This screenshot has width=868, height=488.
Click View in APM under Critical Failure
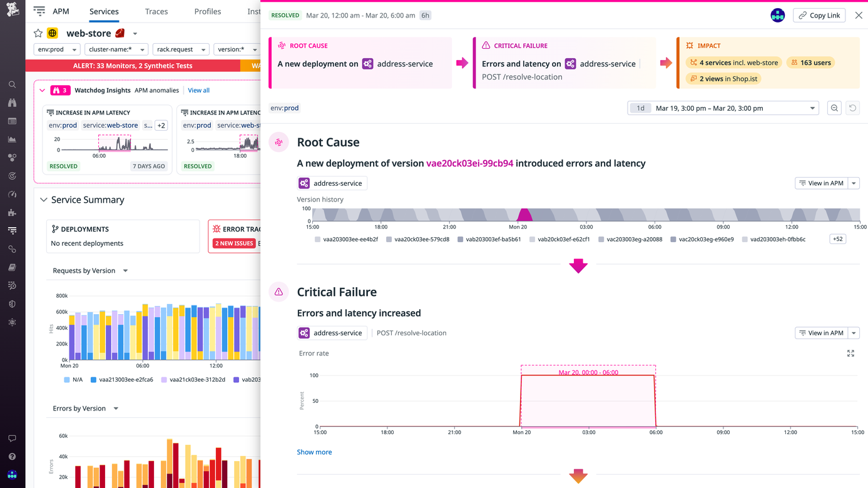[821, 333]
